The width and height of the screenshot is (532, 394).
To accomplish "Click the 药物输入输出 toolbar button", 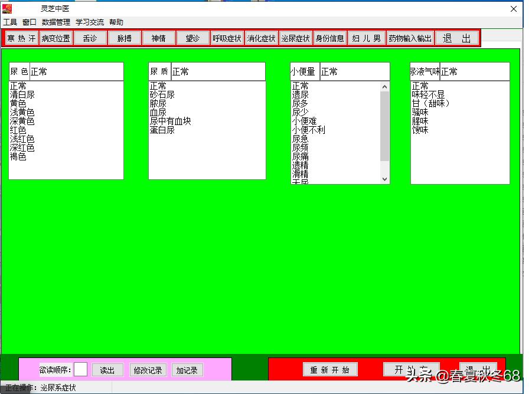I will (x=410, y=38).
